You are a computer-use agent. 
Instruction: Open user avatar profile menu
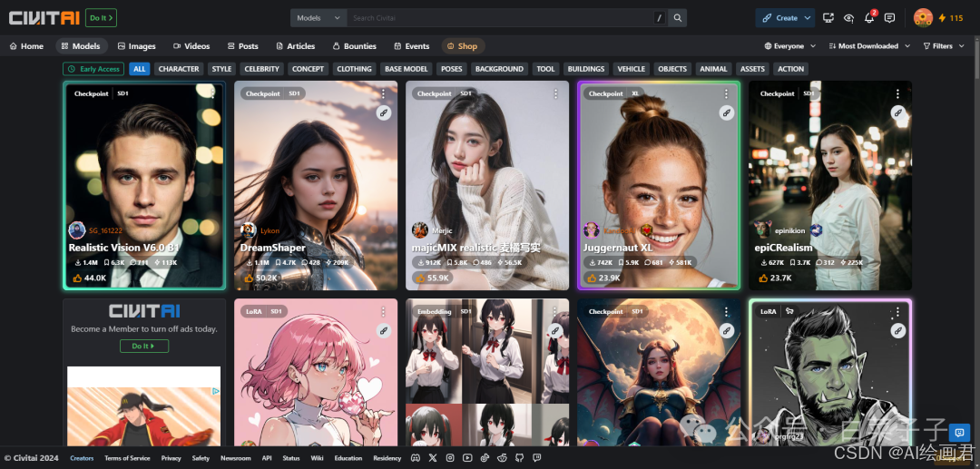(923, 18)
